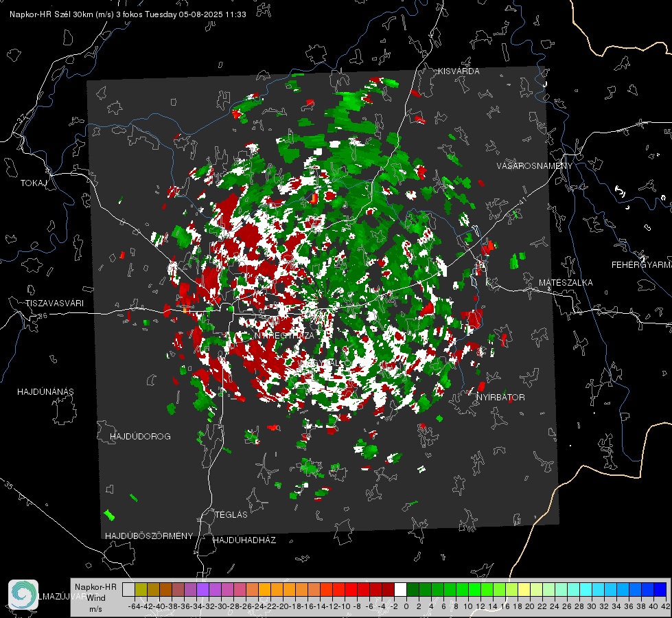Click the white swatch in the color scale

[x=401, y=589]
